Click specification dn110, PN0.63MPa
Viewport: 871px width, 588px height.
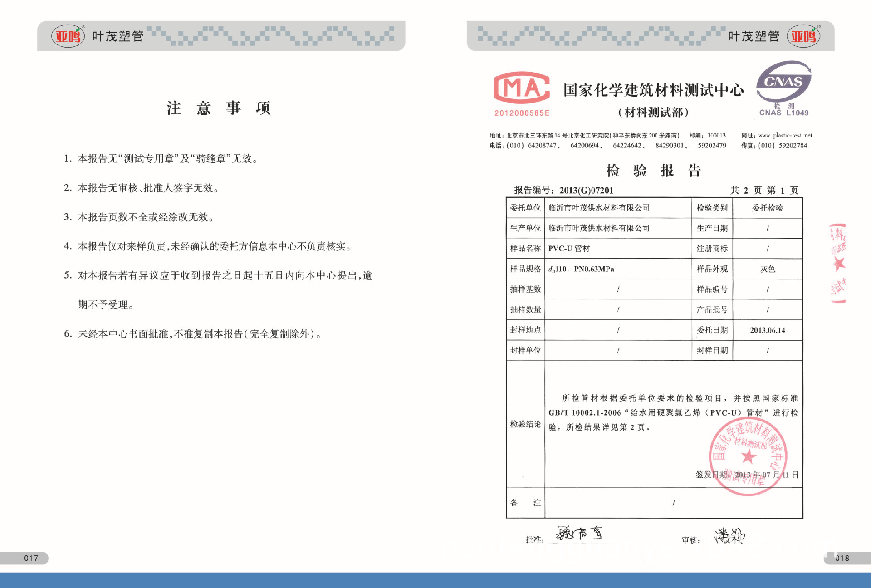pos(581,269)
